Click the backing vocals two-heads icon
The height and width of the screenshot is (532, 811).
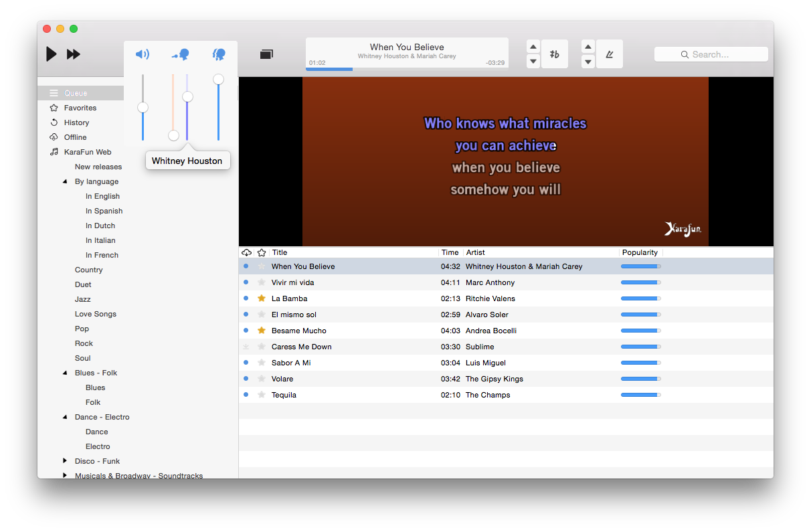pyautogui.click(x=219, y=54)
